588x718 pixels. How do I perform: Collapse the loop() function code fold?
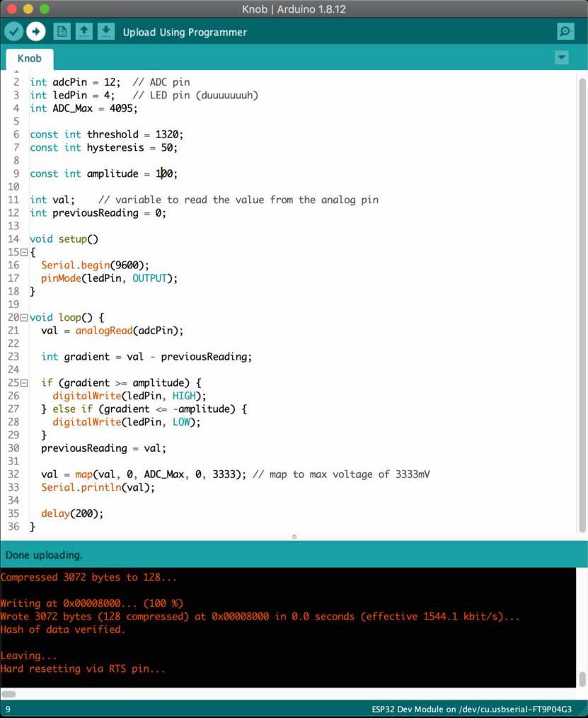point(23,317)
